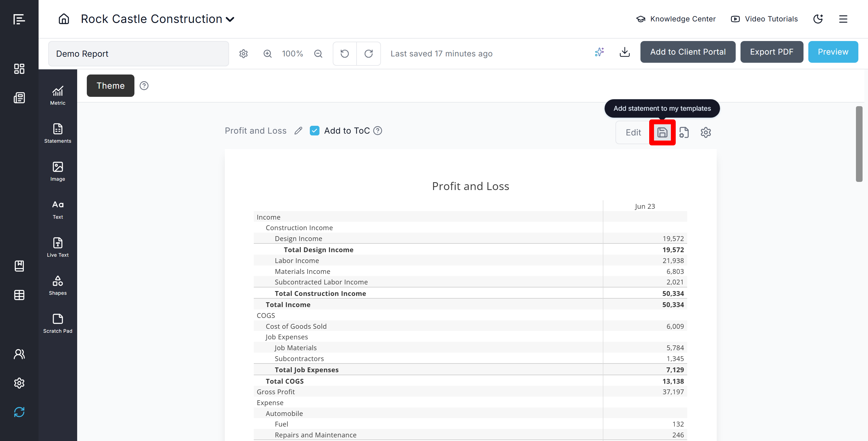This screenshot has height=441, width=868.
Task: Click the Export PDF button
Action: [771, 52]
